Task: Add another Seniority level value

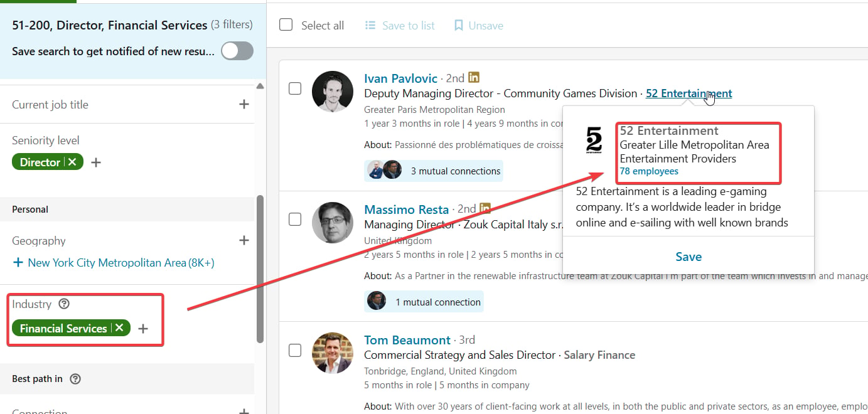Action: 96,162
